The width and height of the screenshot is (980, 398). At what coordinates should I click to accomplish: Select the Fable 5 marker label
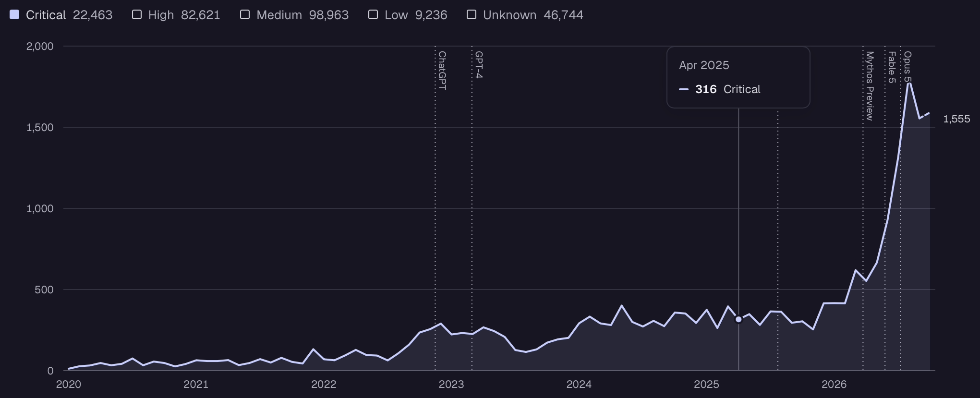coord(892,67)
